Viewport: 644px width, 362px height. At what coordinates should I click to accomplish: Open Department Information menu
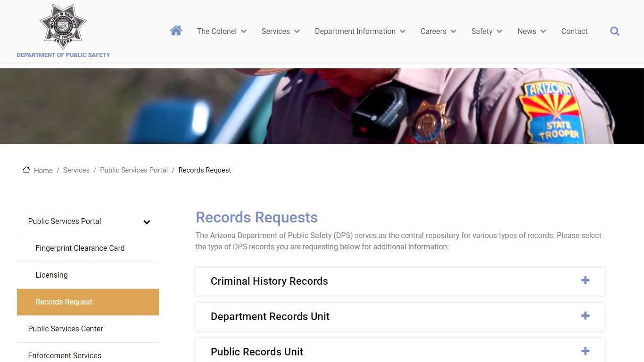(x=355, y=31)
